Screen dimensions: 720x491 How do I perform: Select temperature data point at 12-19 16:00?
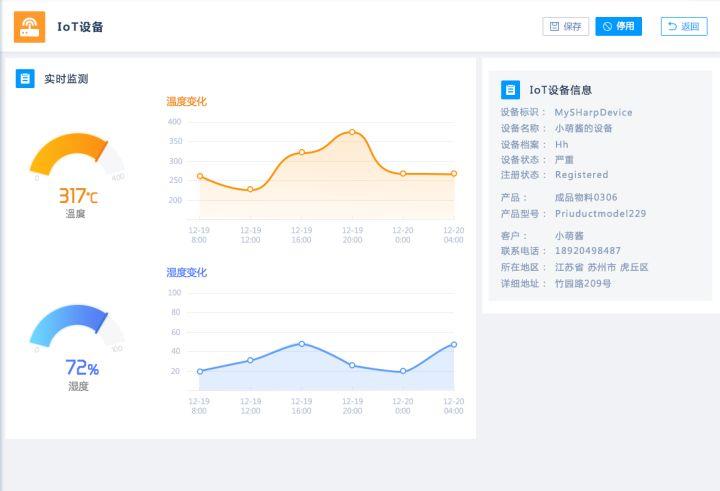(x=301, y=152)
